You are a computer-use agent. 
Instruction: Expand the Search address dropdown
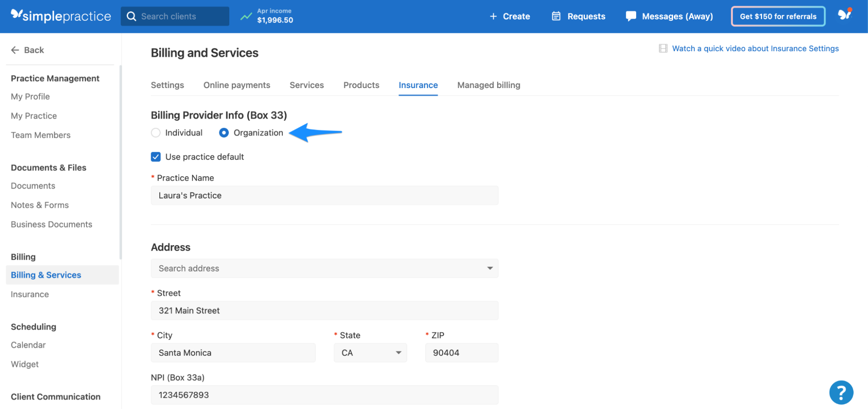[x=490, y=268]
